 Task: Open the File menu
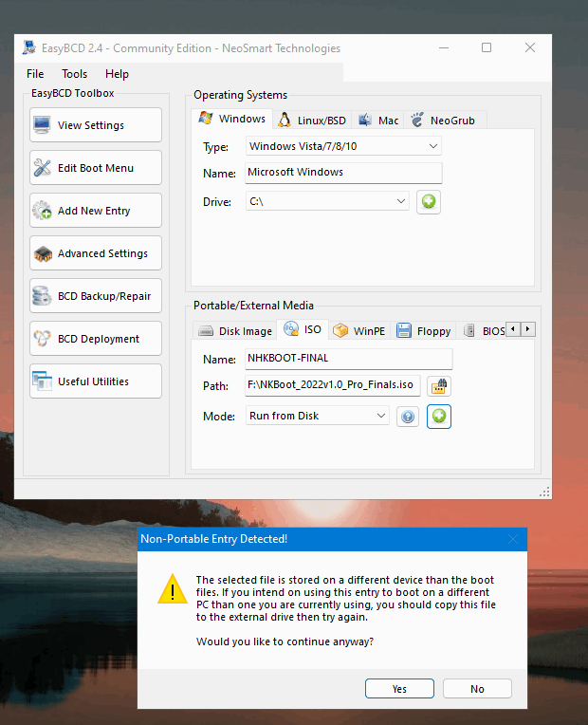(35, 74)
